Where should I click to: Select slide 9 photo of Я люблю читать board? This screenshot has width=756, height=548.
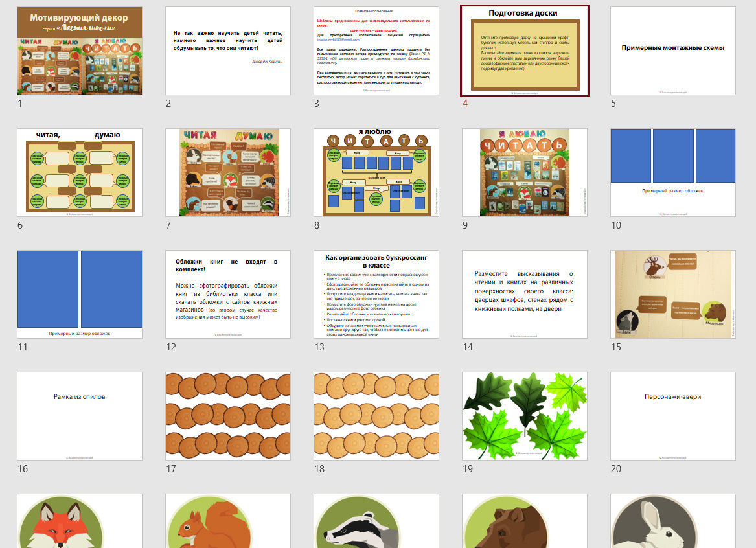[x=524, y=172]
